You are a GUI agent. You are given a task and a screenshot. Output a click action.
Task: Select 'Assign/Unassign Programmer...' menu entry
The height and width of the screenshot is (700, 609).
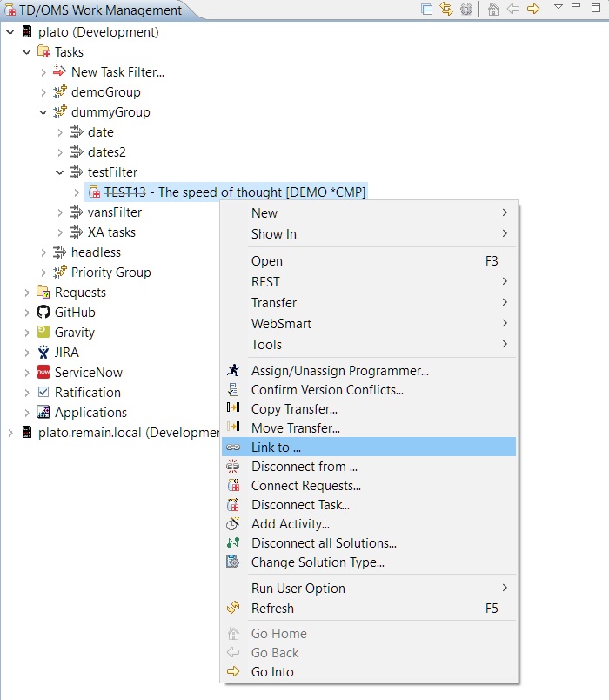tap(339, 371)
